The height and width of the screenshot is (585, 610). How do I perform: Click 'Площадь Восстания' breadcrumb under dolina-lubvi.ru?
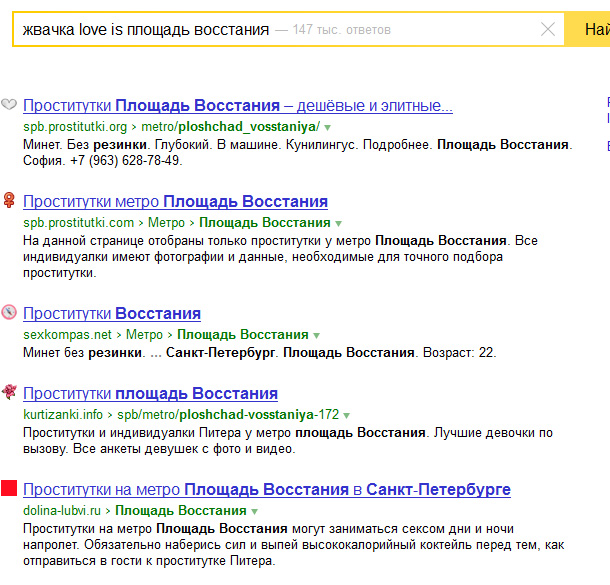coord(181,510)
